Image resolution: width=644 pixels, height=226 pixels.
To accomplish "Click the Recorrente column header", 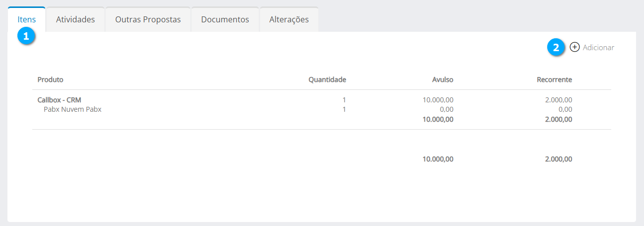I will point(554,79).
